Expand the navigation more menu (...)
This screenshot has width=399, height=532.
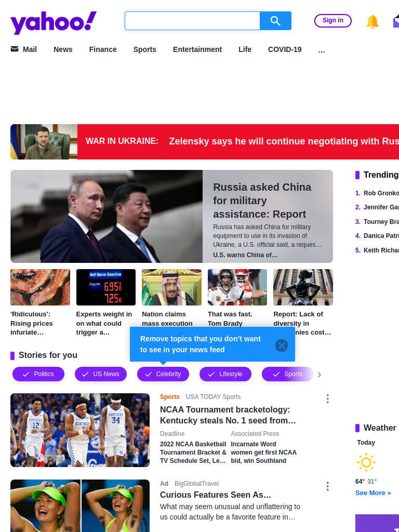pyautogui.click(x=322, y=50)
